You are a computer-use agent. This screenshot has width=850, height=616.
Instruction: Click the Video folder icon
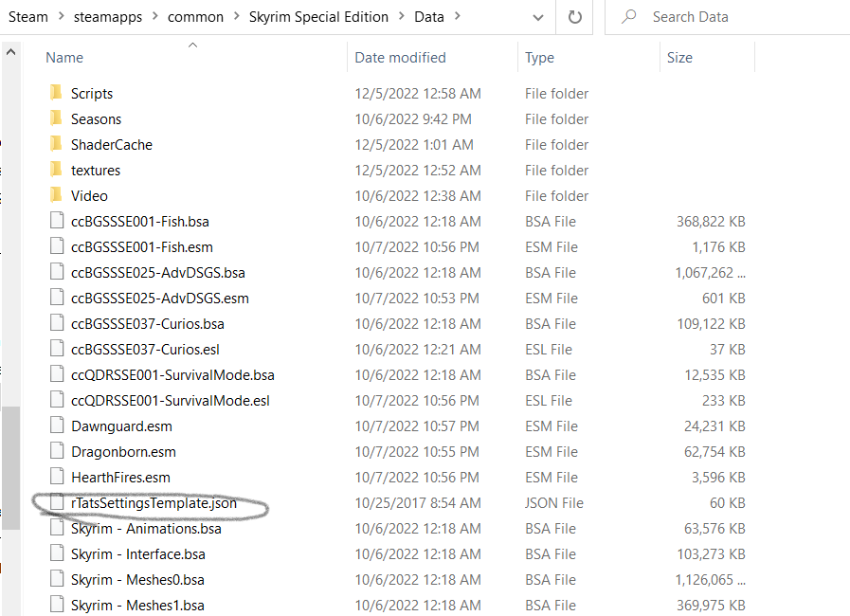pyautogui.click(x=56, y=194)
